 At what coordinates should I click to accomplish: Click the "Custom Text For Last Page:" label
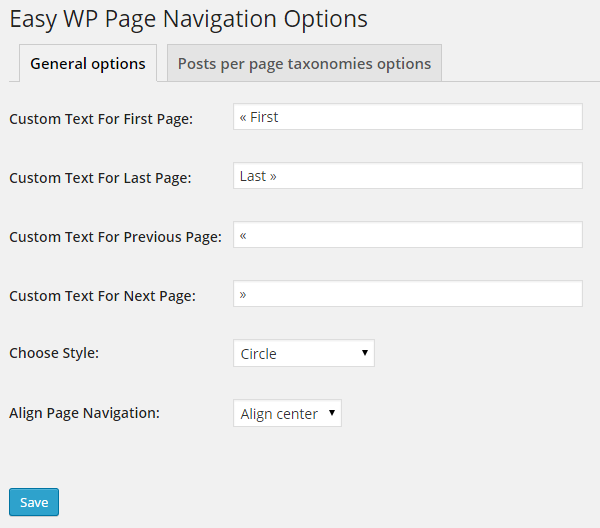coord(100,178)
